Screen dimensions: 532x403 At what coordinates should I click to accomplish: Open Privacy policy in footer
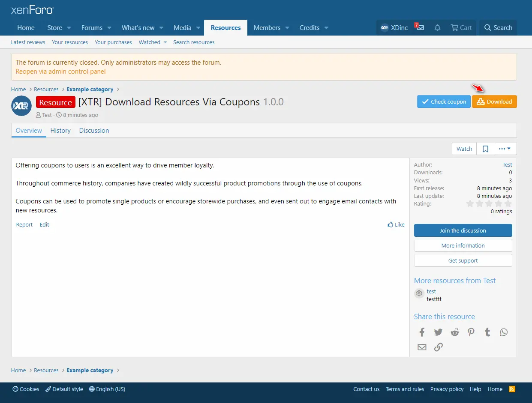(447, 389)
